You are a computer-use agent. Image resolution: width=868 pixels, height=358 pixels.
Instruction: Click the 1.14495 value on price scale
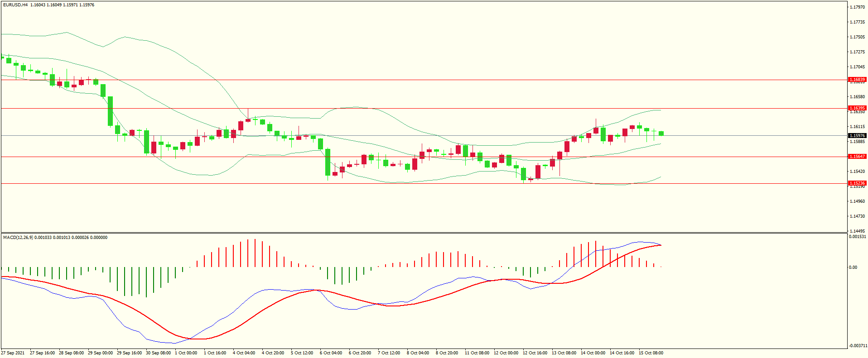click(x=857, y=231)
